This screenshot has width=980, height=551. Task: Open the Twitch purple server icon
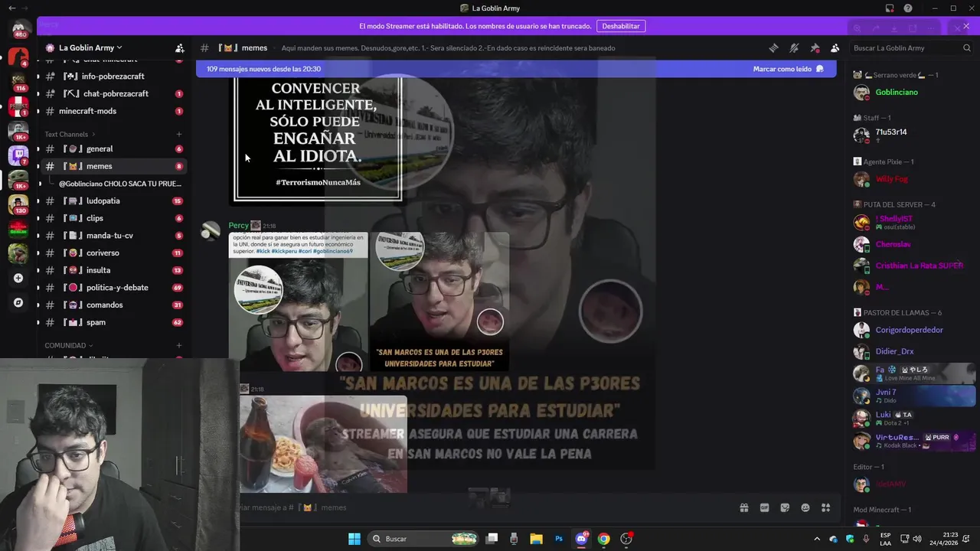(x=18, y=155)
